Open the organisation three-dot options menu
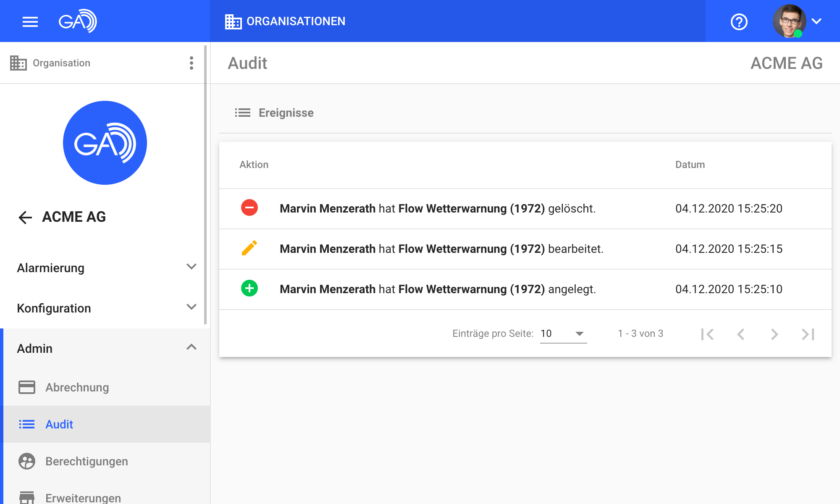Image resolution: width=840 pixels, height=504 pixels. click(192, 63)
